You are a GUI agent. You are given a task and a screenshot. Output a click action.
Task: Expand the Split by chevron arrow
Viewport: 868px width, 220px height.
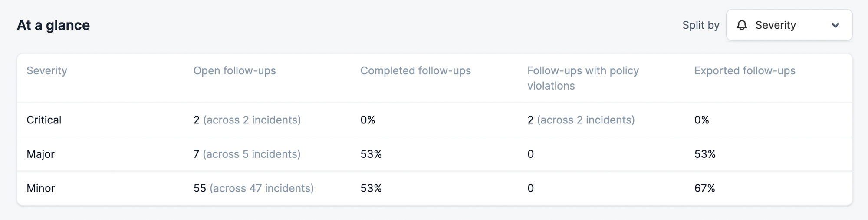(835, 26)
